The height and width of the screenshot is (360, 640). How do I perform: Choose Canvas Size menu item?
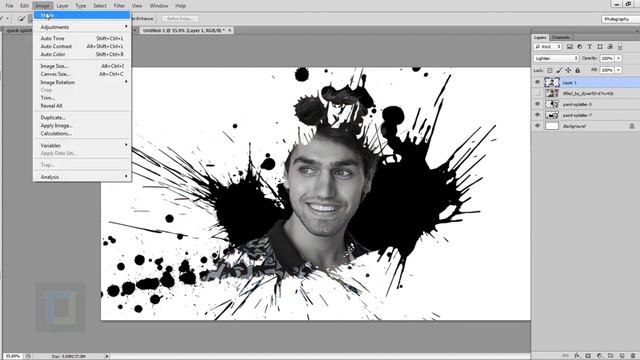tap(82, 74)
